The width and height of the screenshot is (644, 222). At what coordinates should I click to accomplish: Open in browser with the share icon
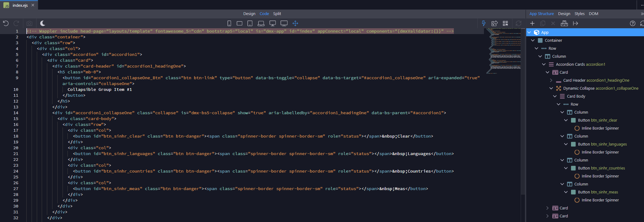point(495,23)
